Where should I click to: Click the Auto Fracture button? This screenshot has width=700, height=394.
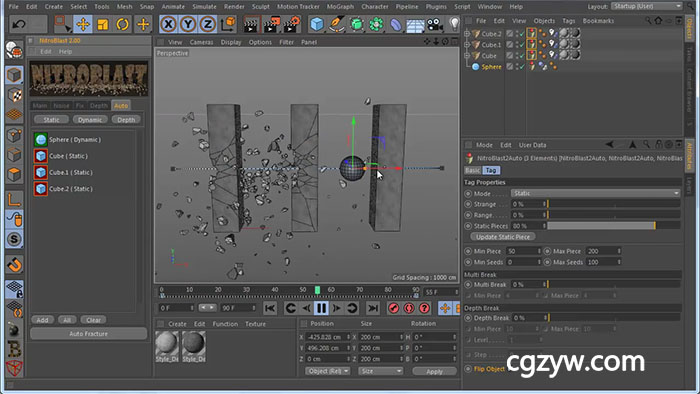[88, 334]
